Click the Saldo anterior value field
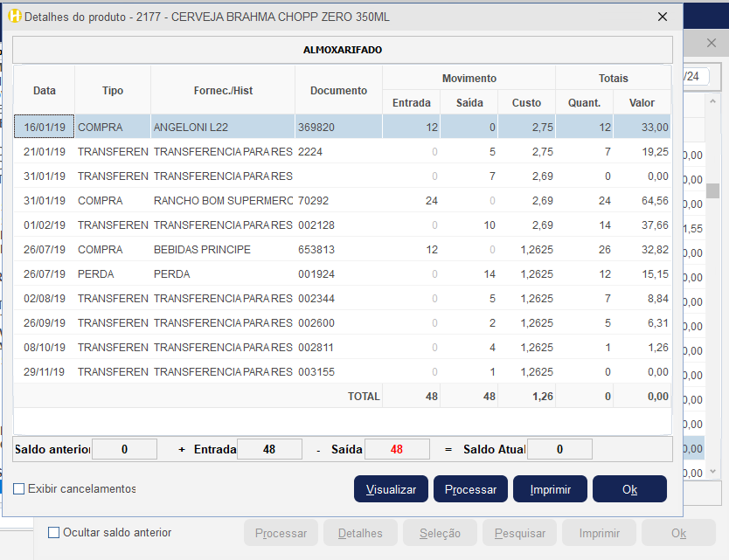The image size is (729, 560). 124,450
